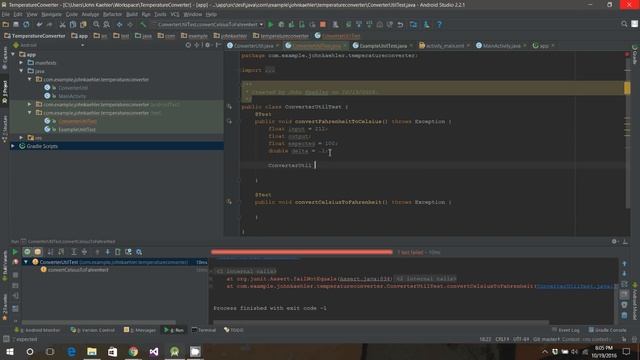The image size is (640, 360).
Task: Toggle Show Passed tests green button
Action: 27,252
